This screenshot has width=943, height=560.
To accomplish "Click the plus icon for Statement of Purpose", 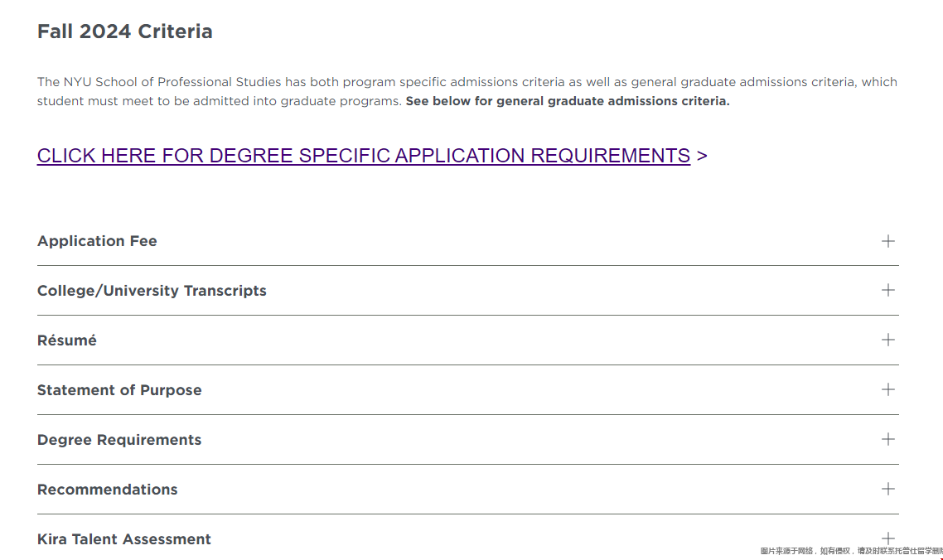I will [x=887, y=390].
